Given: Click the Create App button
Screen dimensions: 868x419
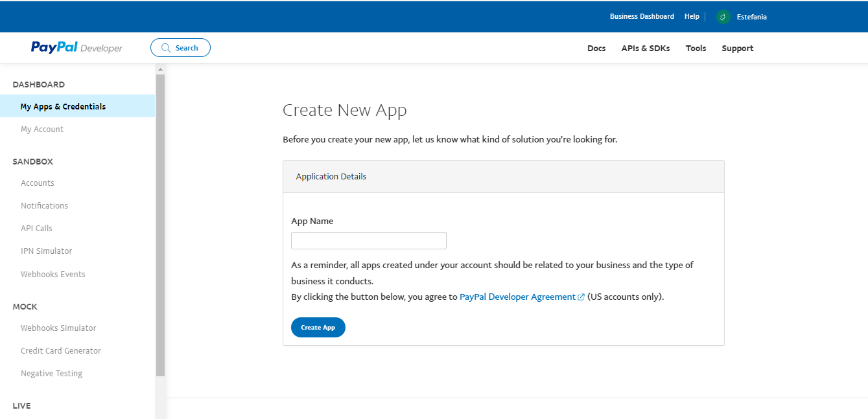Looking at the screenshot, I should coord(318,328).
